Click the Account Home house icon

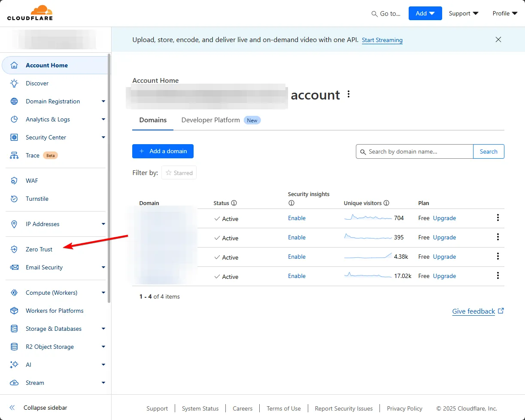click(x=14, y=65)
